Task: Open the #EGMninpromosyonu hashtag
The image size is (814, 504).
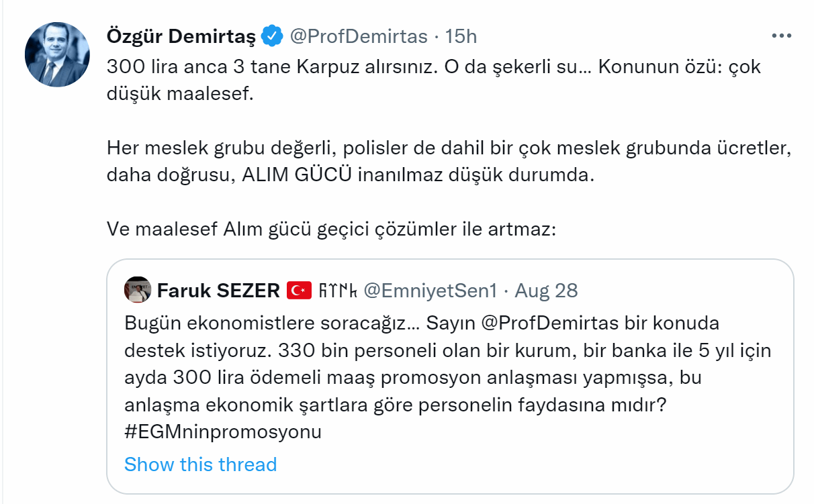Action: pos(223,432)
